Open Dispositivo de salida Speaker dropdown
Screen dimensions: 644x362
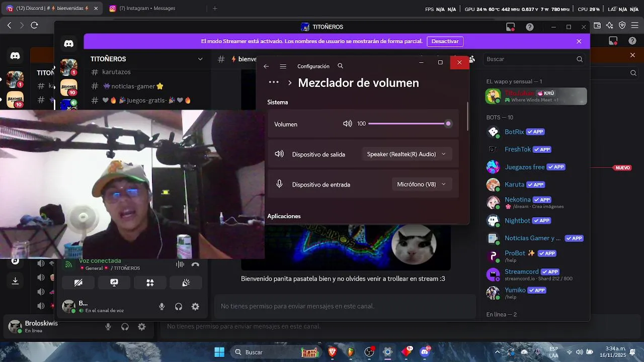pyautogui.click(x=407, y=154)
